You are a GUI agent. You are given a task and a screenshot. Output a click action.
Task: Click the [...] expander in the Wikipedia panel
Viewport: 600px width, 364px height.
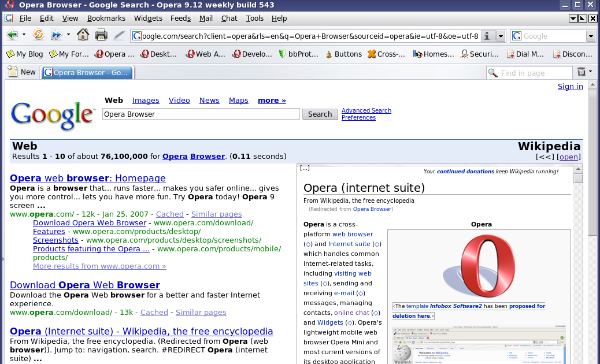305,168
